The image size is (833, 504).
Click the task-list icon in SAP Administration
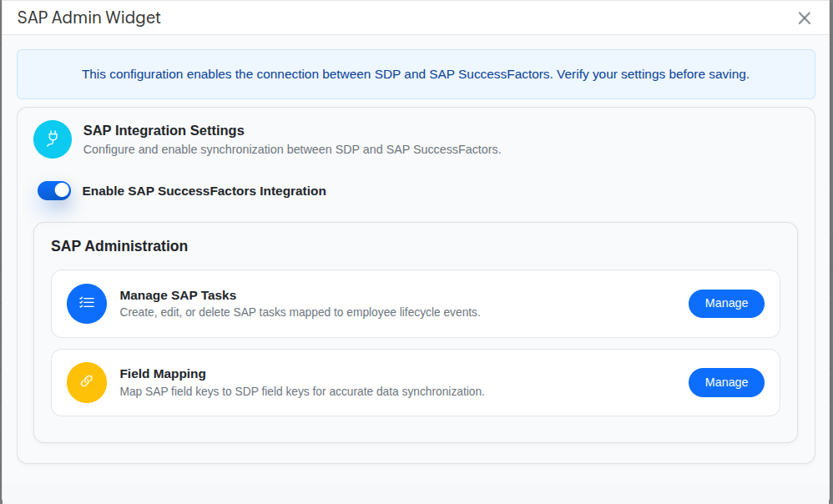pos(87,304)
